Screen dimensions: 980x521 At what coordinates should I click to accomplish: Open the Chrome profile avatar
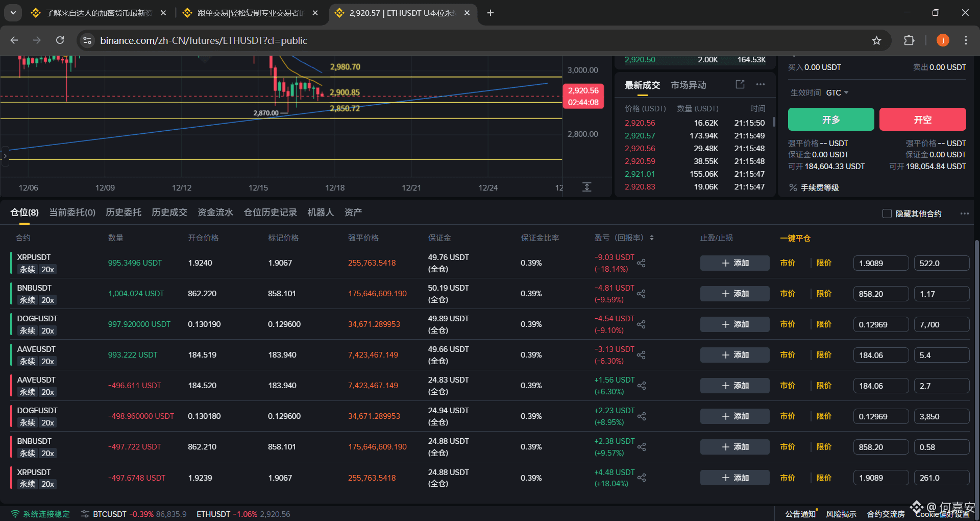[x=943, y=40]
